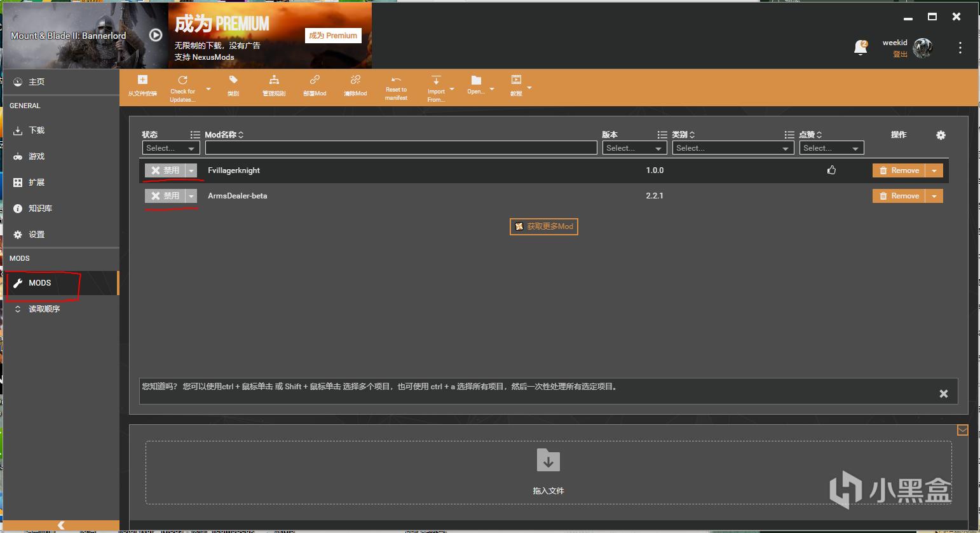Select MODS page in the sidebar
Image resolution: width=980 pixels, height=533 pixels.
(61, 283)
